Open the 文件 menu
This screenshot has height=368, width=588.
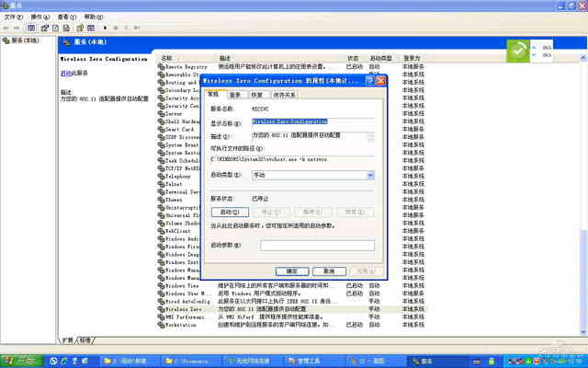pyautogui.click(x=13, y=17)
